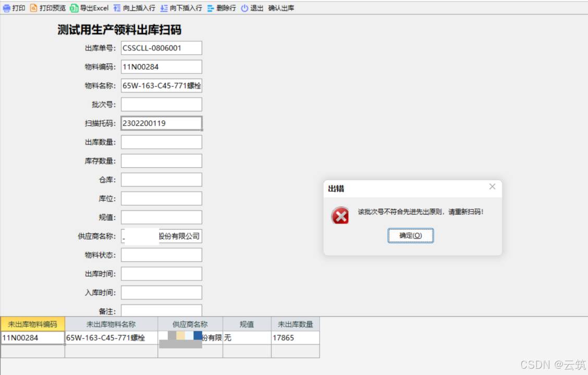
Task: Select table cell containing 17865
Action: click(295, 337)
